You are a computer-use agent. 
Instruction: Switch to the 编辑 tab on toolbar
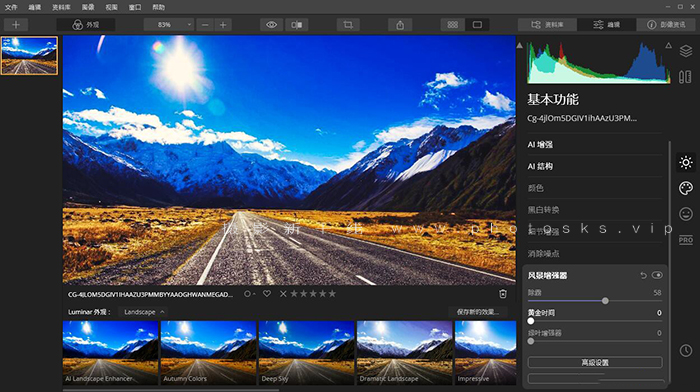[x=606, y=25]
